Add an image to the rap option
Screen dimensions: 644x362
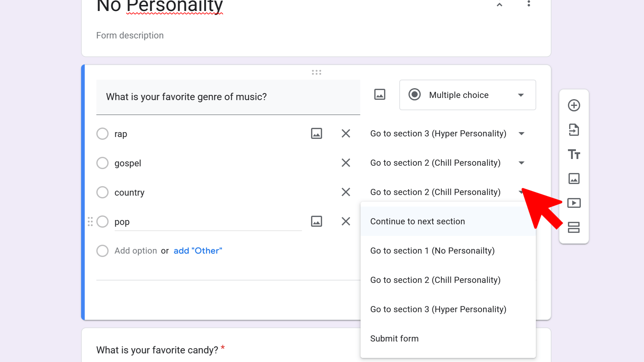[x=316, y=134]
